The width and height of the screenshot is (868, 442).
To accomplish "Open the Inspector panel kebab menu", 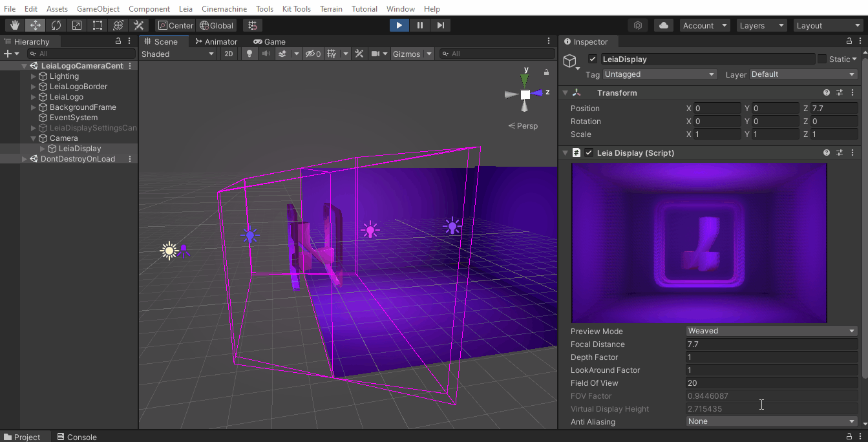I will point(861,41).
